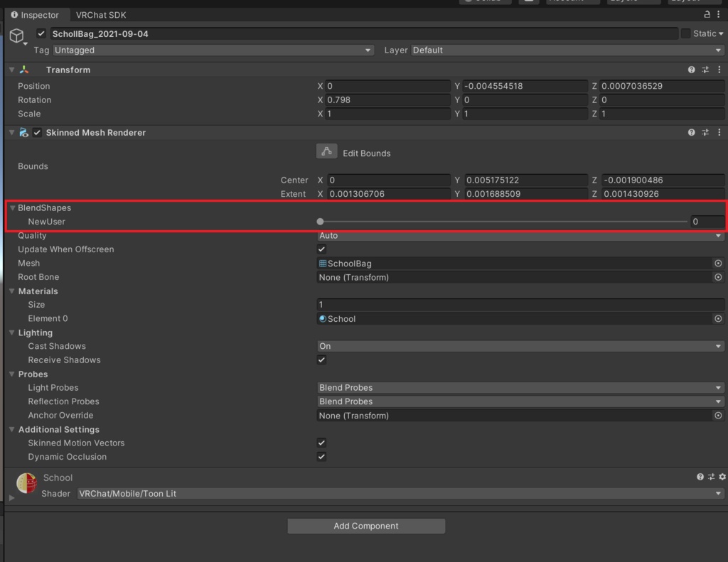
Task: Open the Tag dropdown showing Untagged
Action: click(213, 50)
